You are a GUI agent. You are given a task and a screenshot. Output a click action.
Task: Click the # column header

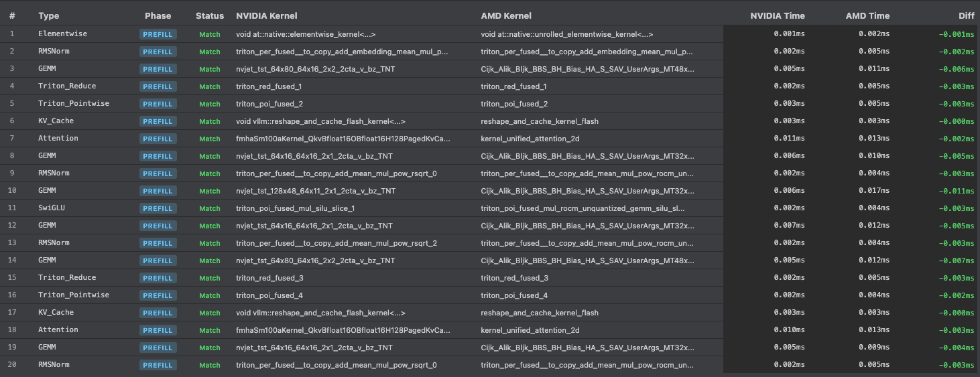12,15
